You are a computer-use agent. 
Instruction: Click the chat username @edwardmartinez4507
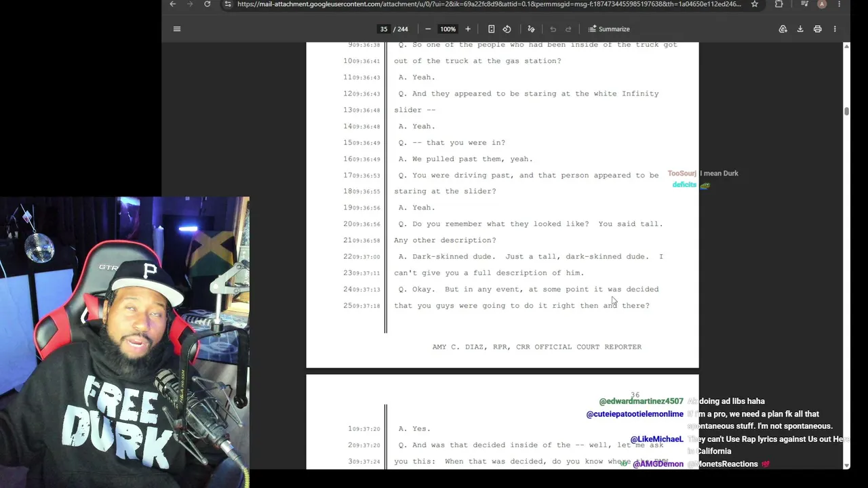coord(641,401)
